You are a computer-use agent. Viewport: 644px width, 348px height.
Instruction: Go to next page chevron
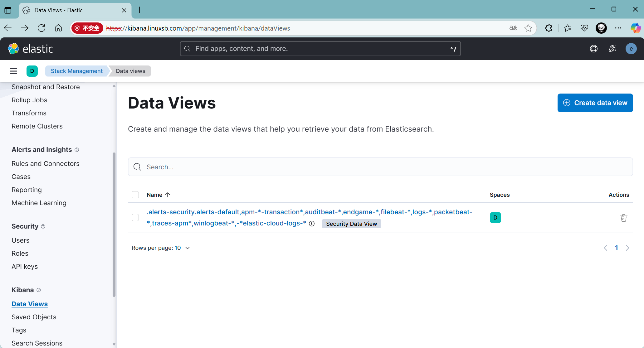coord(627,248)
